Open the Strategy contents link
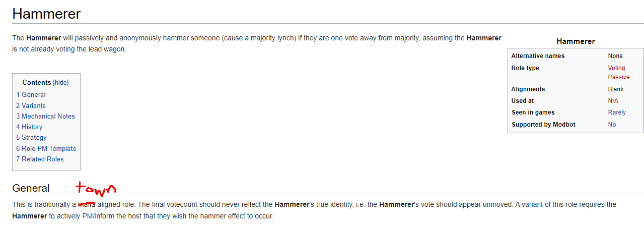Image resolution: width=644 pixels, height=225 pixels. click(x=31, y=137)
